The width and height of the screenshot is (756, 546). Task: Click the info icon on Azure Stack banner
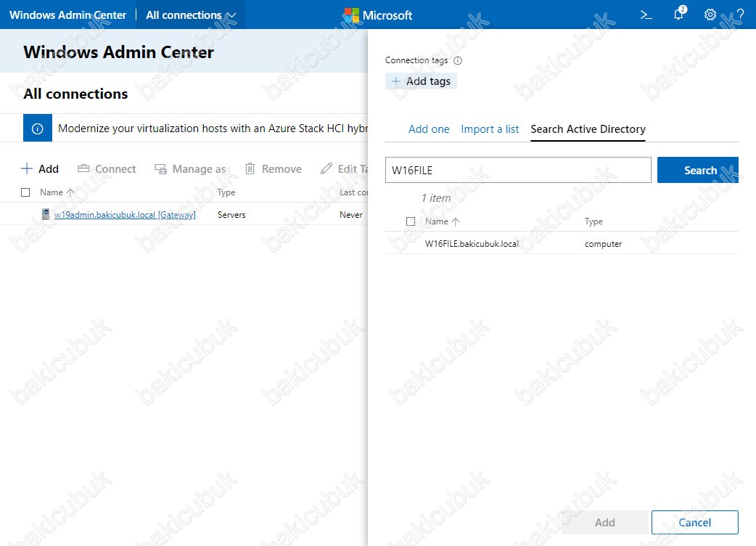[38, 129]
